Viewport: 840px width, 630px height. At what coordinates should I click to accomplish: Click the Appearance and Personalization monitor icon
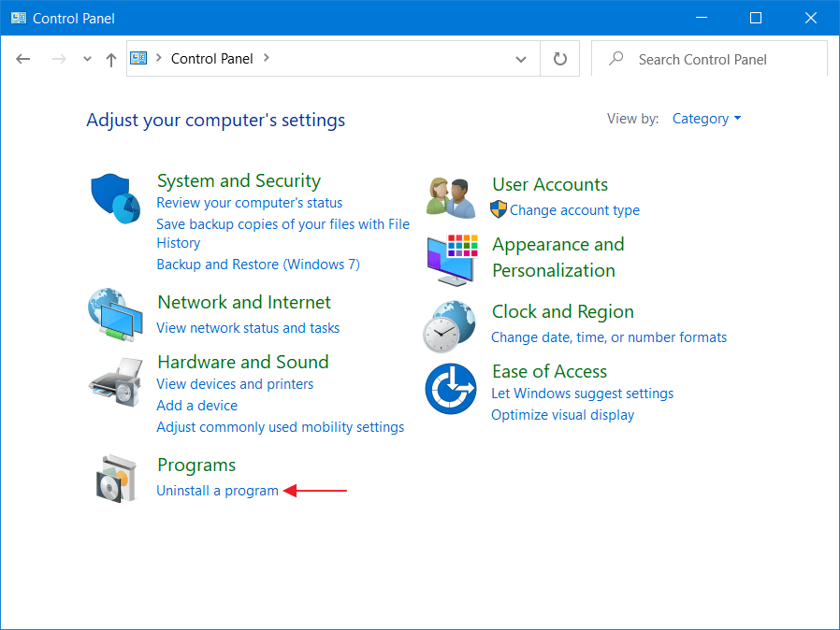click(x=453, y=260)
